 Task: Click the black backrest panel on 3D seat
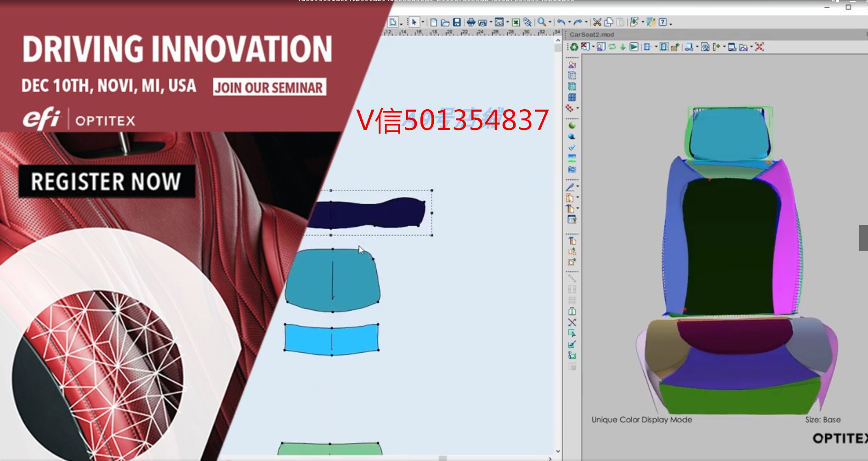[x=731, y=246]
